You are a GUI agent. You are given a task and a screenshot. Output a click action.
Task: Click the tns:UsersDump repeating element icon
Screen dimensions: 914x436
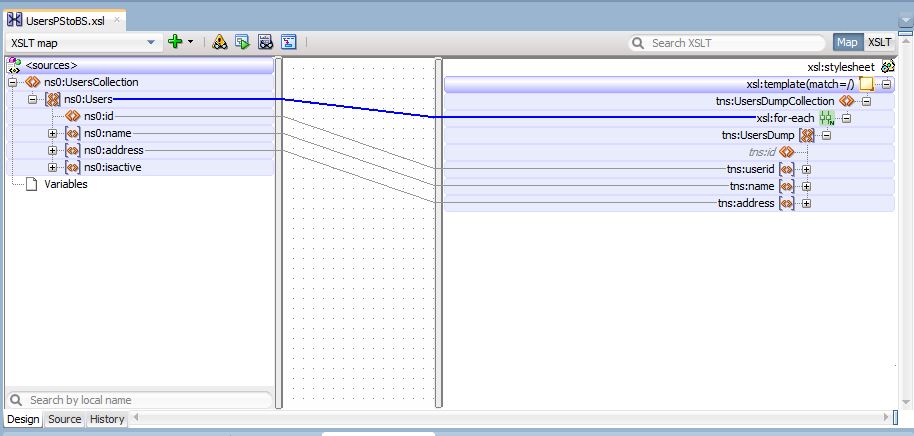pyautogui.click(x=807, y=136)
